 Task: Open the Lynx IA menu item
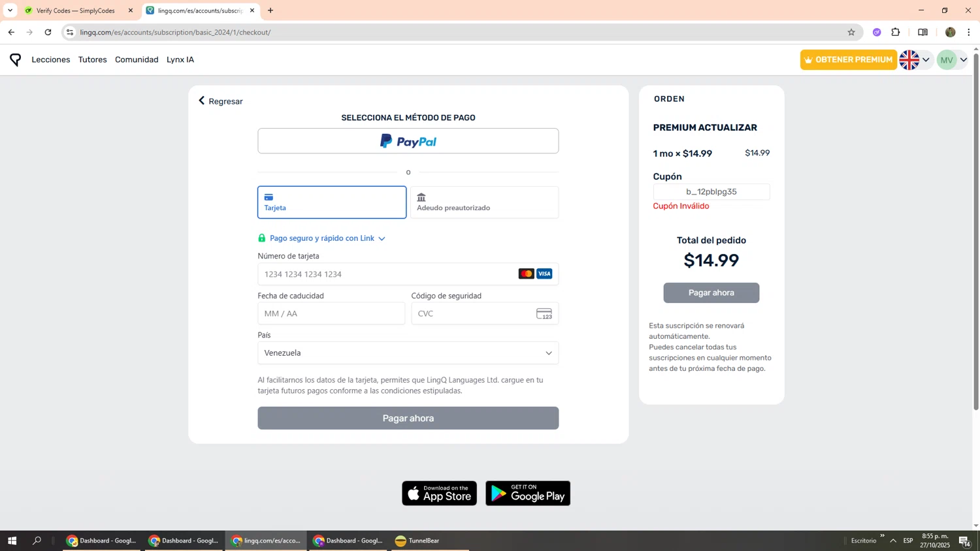click(x=180, y=59)
